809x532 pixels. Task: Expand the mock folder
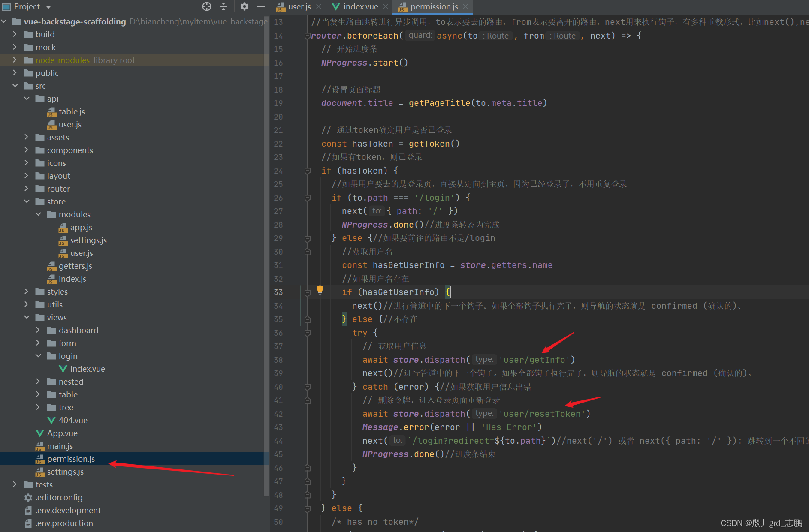coord(15,47)
